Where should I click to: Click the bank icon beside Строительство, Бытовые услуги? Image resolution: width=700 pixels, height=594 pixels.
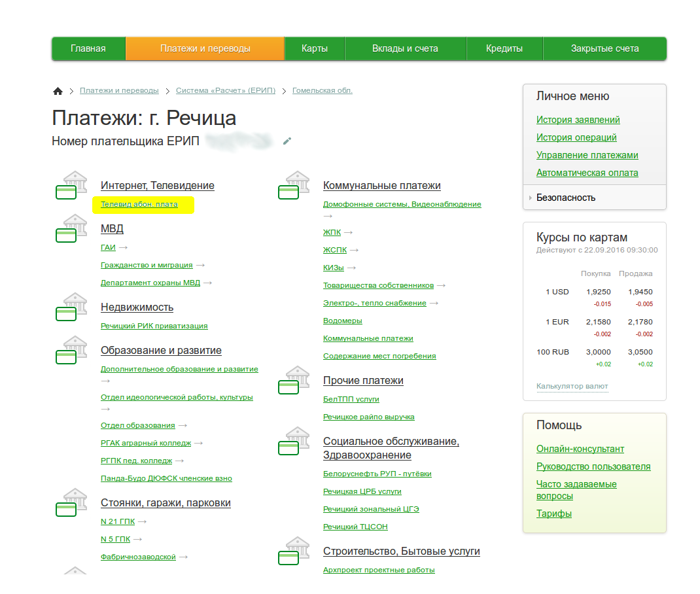(x=294, y=551)
